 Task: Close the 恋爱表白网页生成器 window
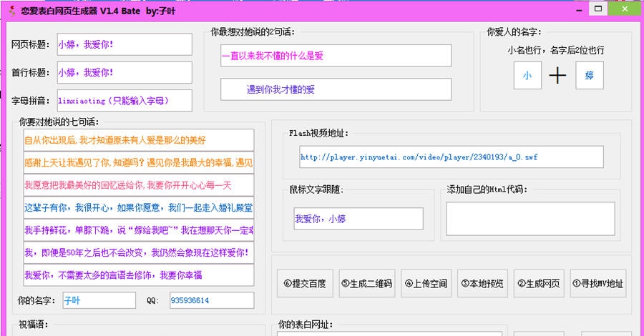[625, 9]
